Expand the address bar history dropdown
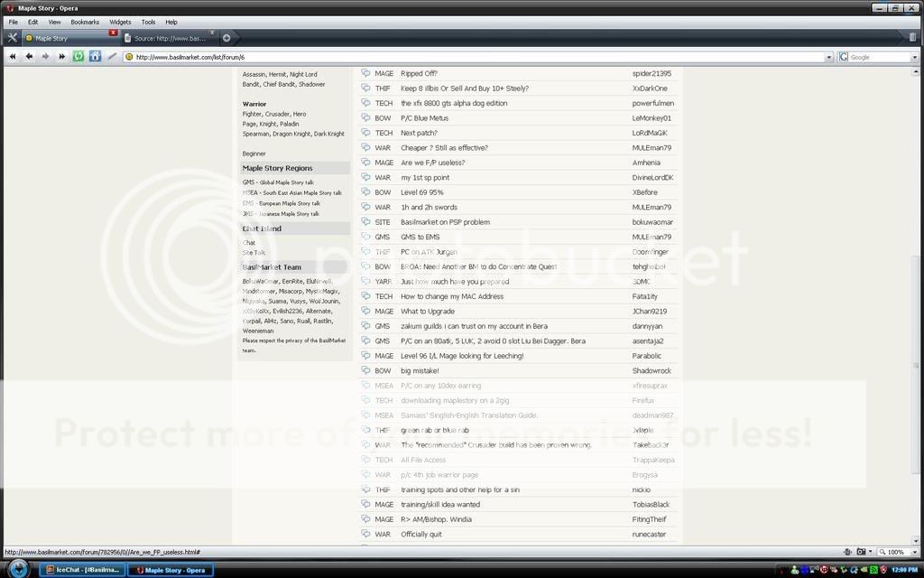Viewport: 924px width, 578px height. (x=828, y=57)
